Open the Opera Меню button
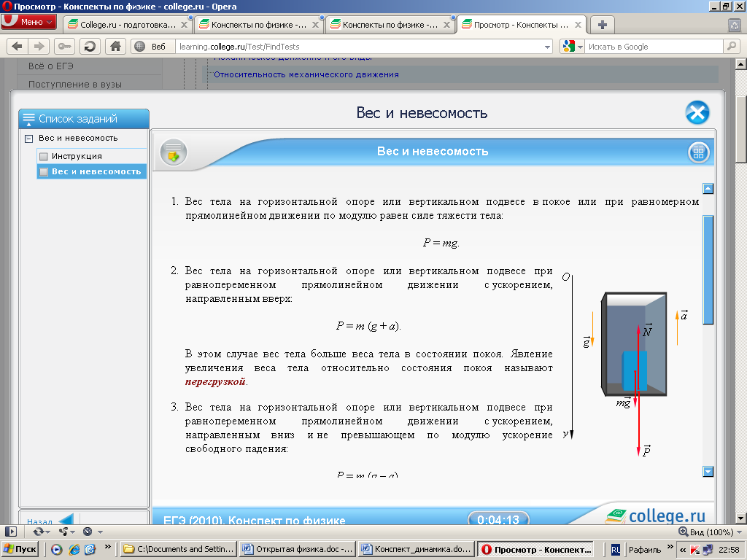The width and height of the screenshot is (747, 560). (28, 22)
